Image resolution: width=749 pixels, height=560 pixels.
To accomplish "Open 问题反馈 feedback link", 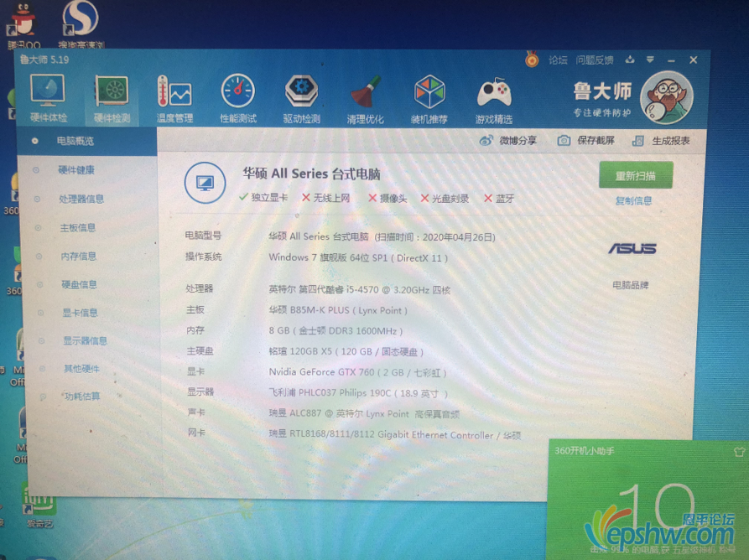I will coord(594,60).
